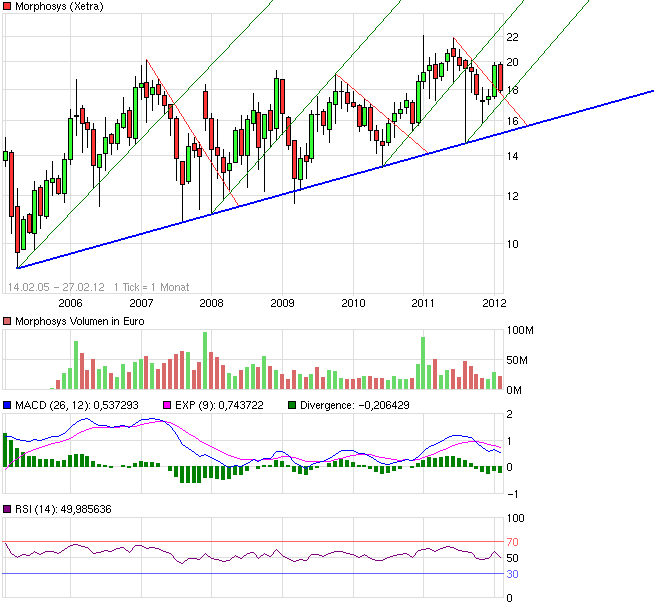Screen dimensions: 654x606
Task: Click the 2006 year label on time axis
Action: (x=70, y=303)
